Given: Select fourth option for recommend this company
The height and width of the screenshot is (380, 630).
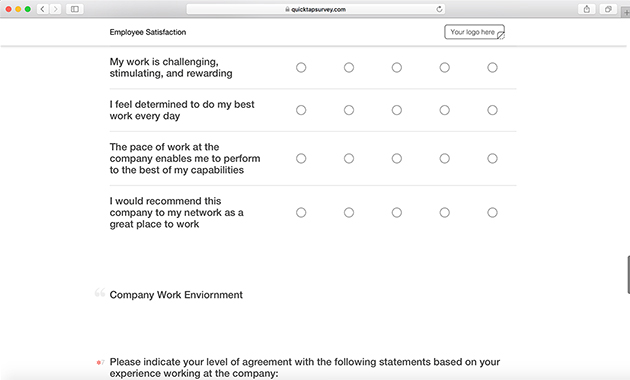Looking at the screenshot, I should click(444, 212).
